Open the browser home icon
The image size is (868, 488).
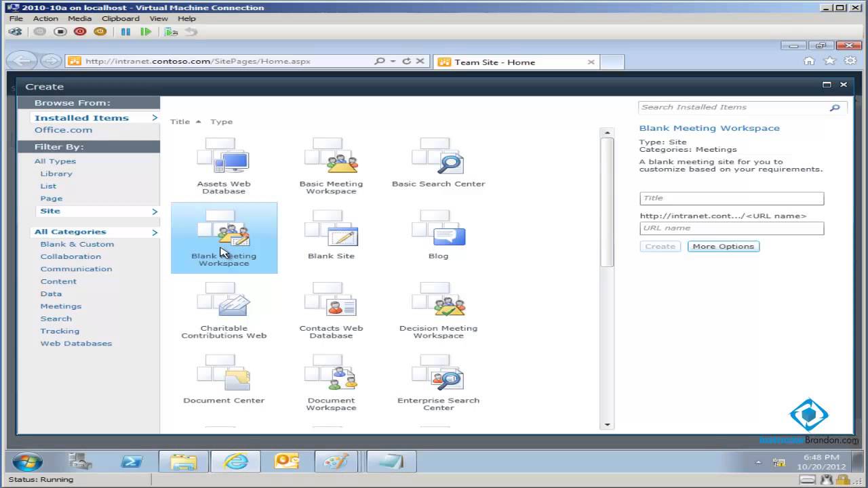[809, 61]
